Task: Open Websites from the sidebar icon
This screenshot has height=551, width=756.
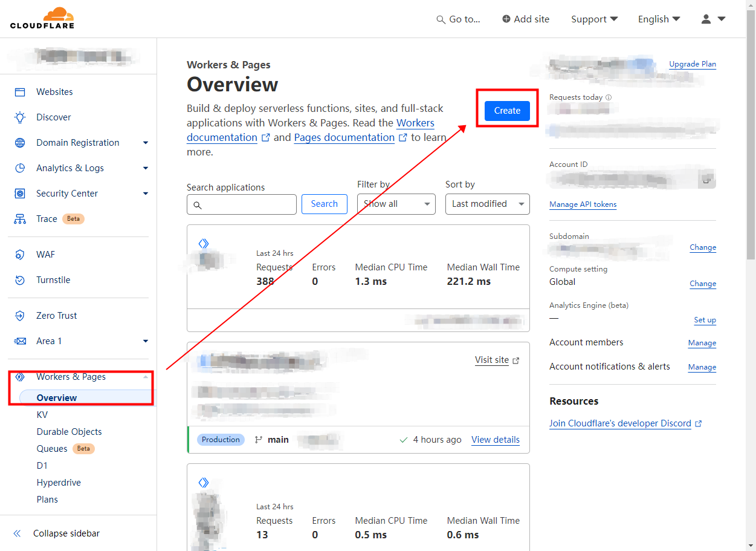Action: point(20,92)
